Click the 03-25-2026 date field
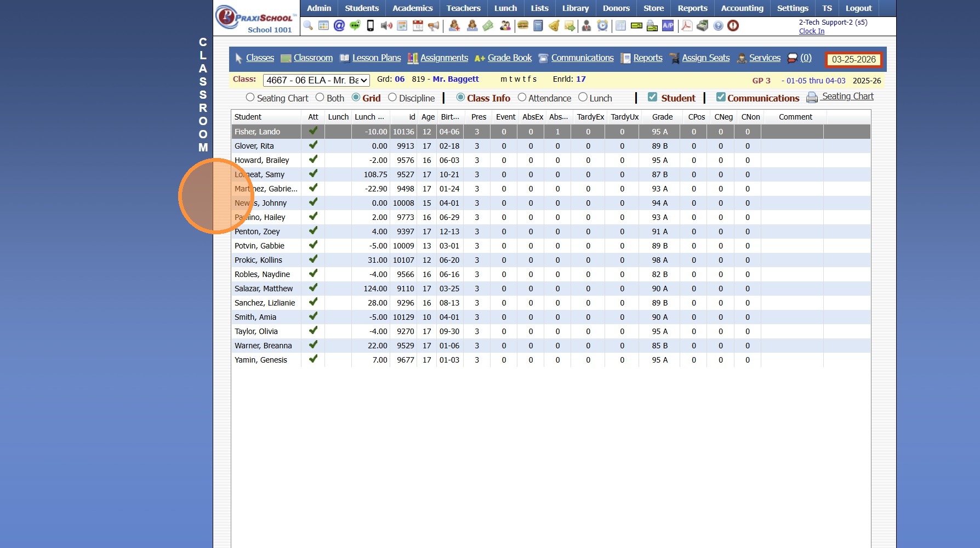 pos(853,59)
